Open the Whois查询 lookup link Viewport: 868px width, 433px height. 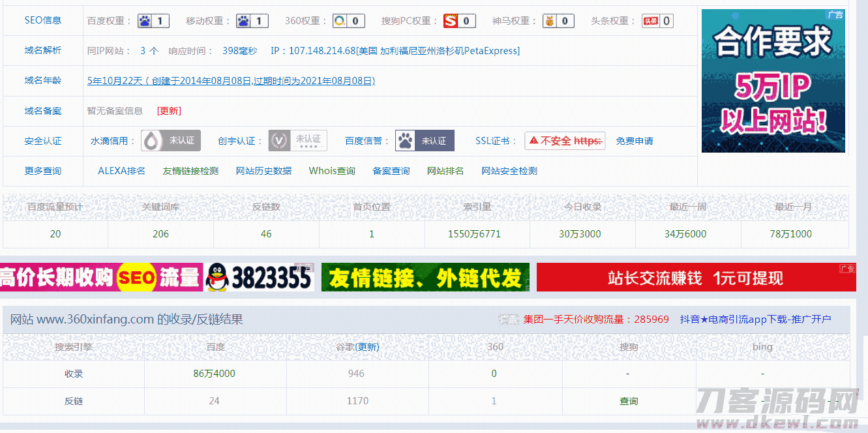click(332, 170)
